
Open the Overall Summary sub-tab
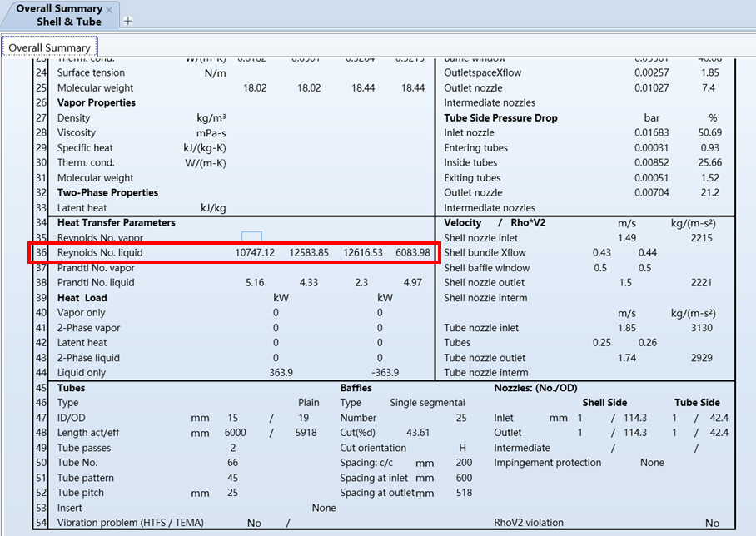(x=50, y=47)
